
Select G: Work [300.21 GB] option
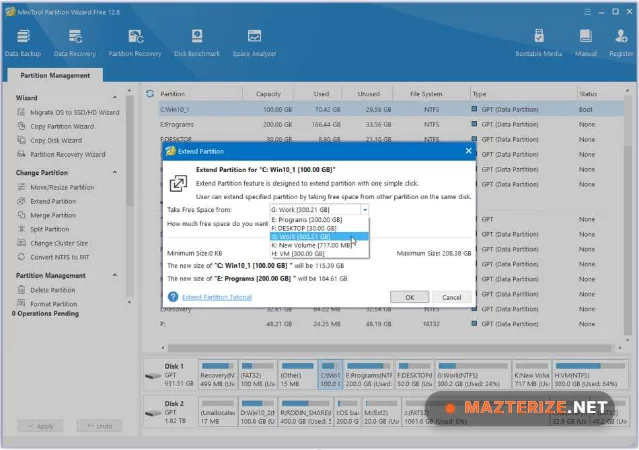[320, 236]
